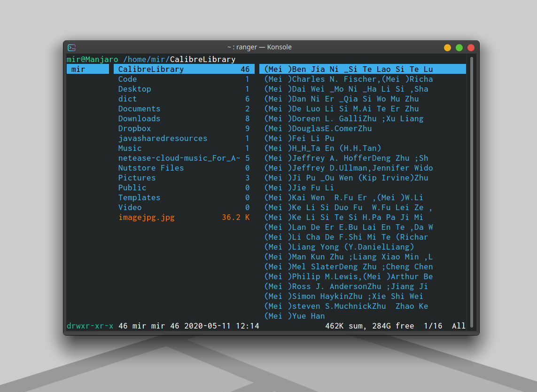
Task: Select the imagejpg.jpg file
Action: [184, 217]
